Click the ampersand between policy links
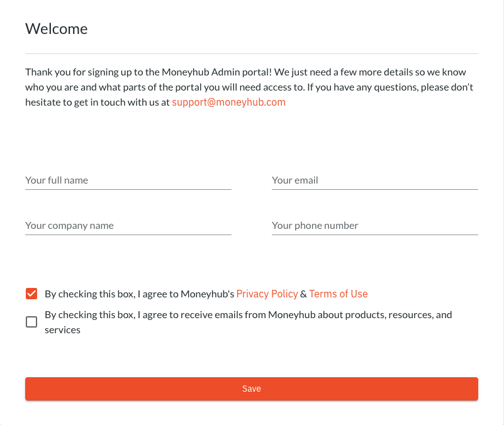The width and height of the screenshot is (504, 425). click(303, 294)
